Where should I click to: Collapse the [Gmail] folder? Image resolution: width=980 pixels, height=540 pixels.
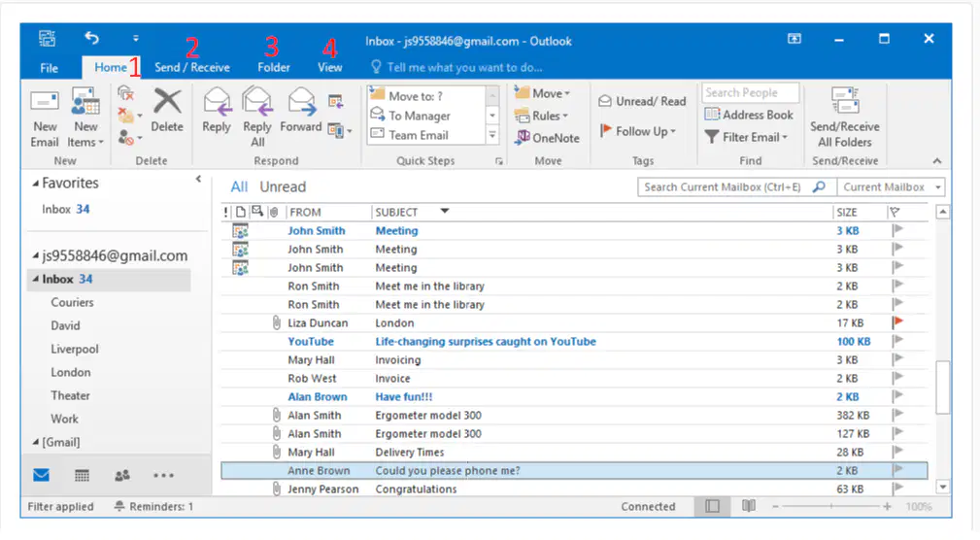pos(36,442)
